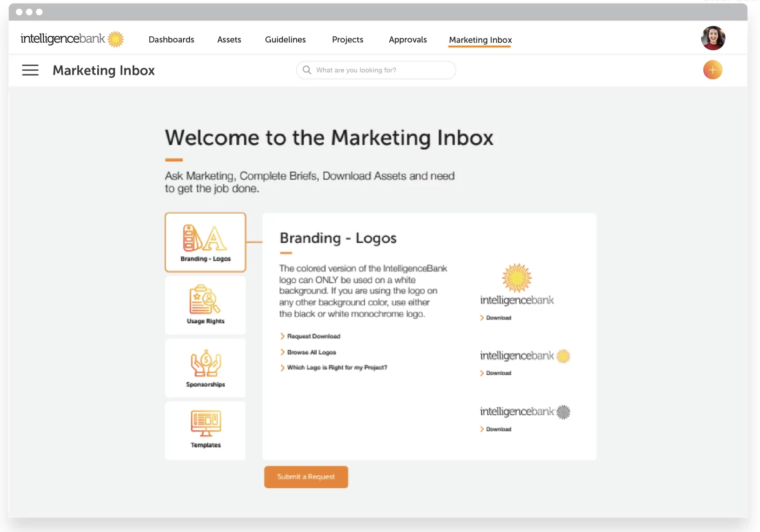Click the 'Marketing Inbox' page title

pyautogui.click(x=103, y=70)
